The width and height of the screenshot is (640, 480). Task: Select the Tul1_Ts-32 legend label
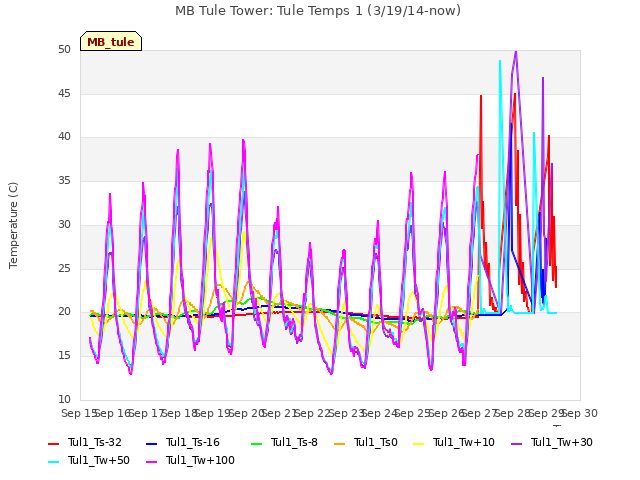95,442
